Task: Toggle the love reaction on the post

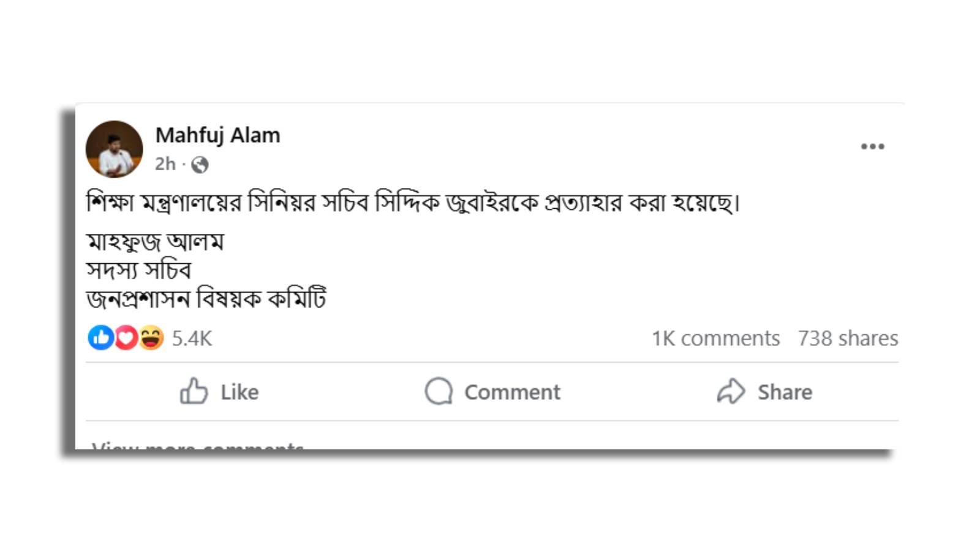Action: point(126,337)
